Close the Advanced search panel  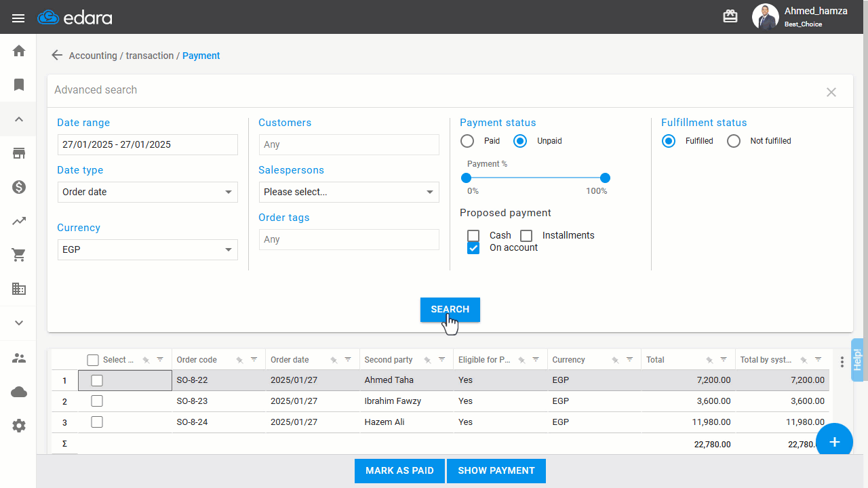[831, 92]
